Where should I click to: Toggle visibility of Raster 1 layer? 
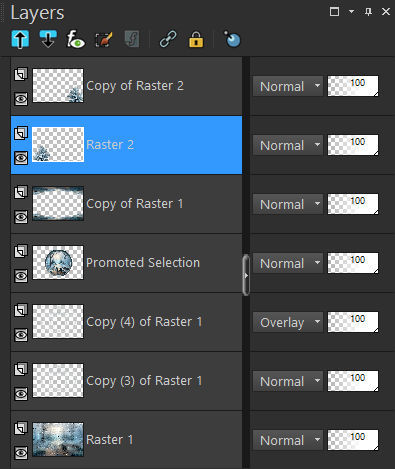coord(21,453)
